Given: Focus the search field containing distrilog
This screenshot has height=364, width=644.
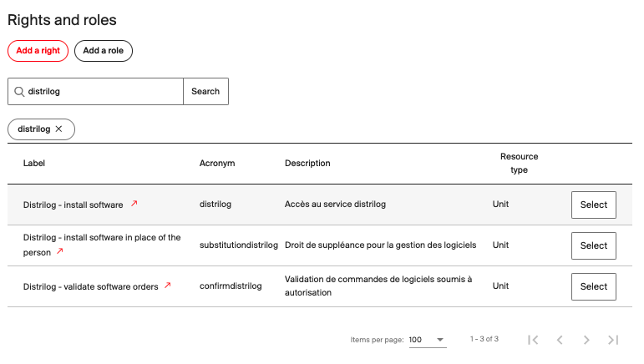Looking at the screenshot, I should pyautogui.click(x=100, y=92).
